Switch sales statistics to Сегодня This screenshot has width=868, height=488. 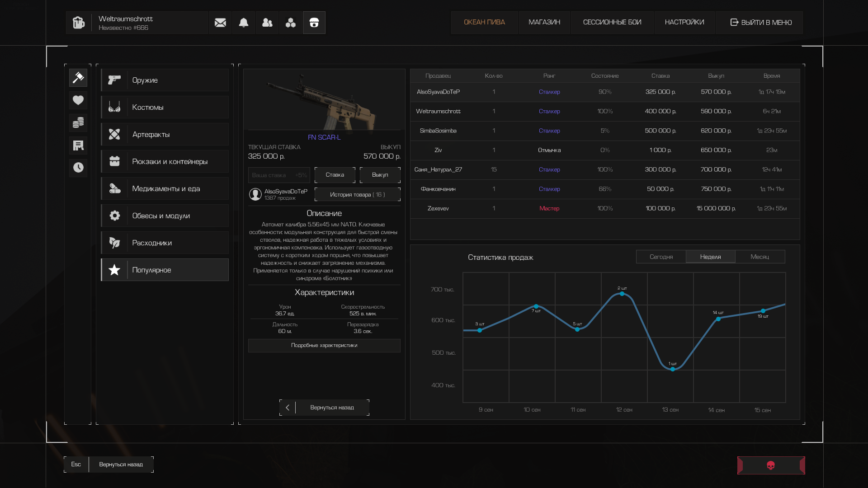661,257
